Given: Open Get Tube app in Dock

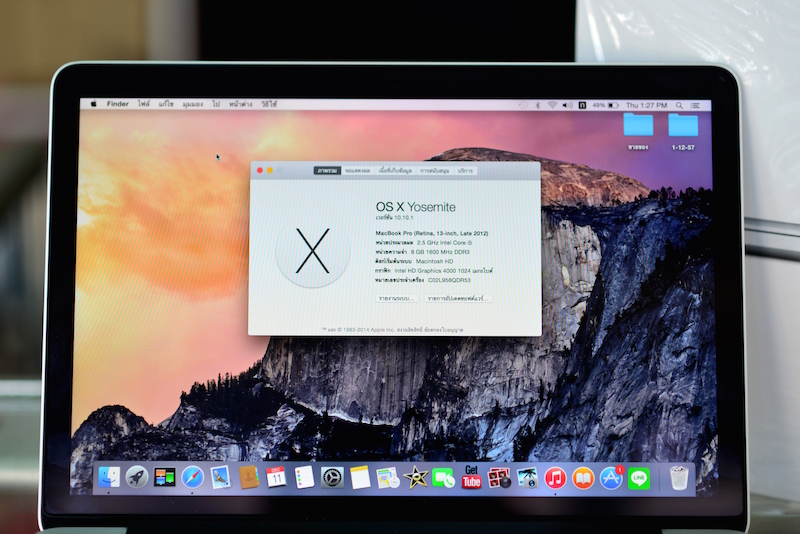Looking at the screenshot, I should point(471,477).
